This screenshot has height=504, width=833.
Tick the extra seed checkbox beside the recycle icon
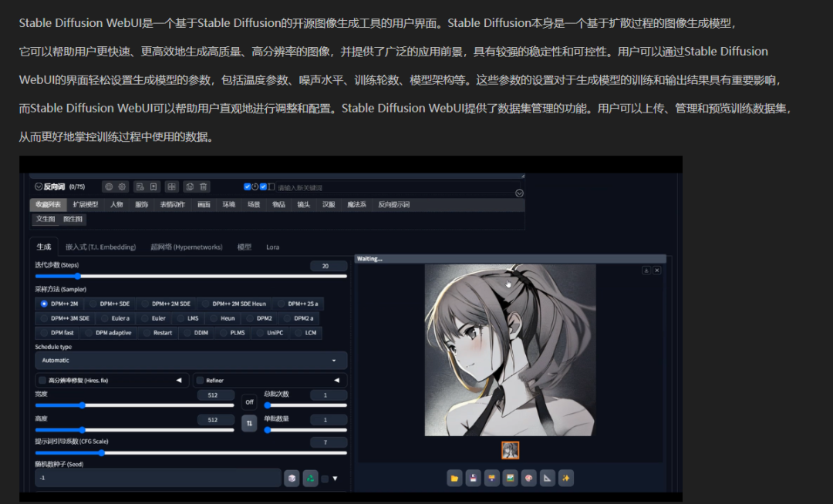pos(325,479)
